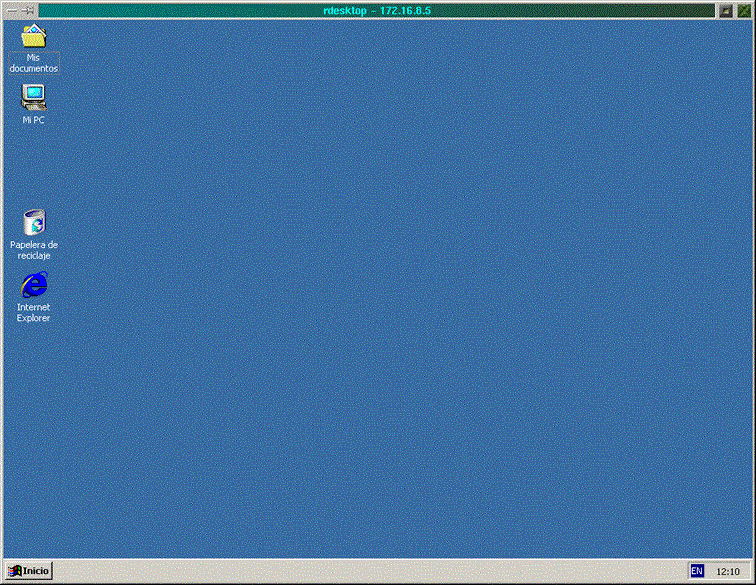This screenshot has width=756, height=585.
Task: Open the Inicio start menu
Action: point(28,571)
